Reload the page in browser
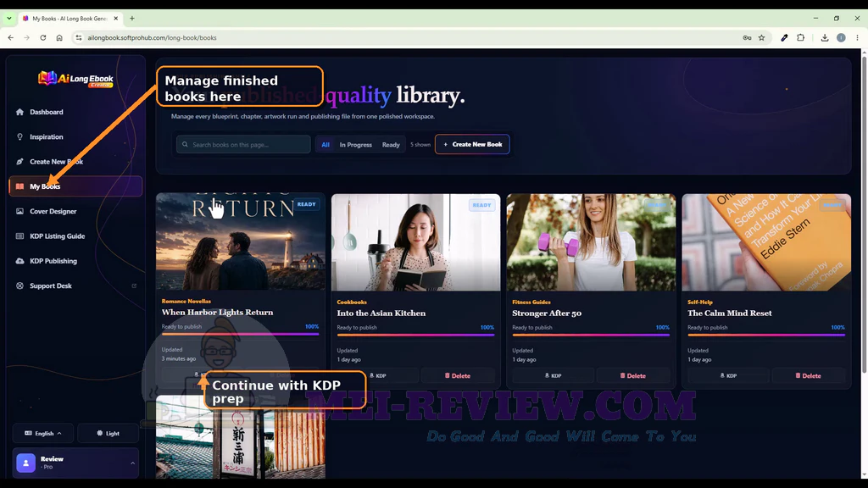This screenshot has height=488, width=868. click(42, 37)
